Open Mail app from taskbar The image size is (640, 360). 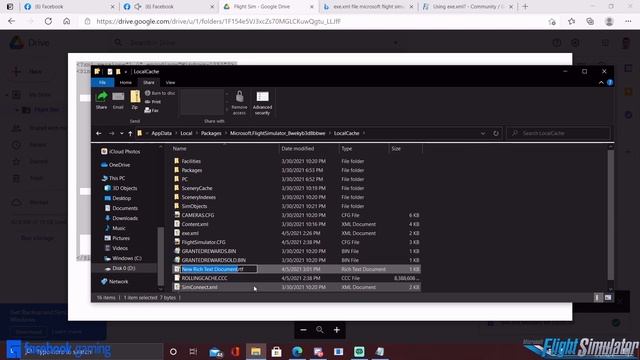[x=215, y=351]
